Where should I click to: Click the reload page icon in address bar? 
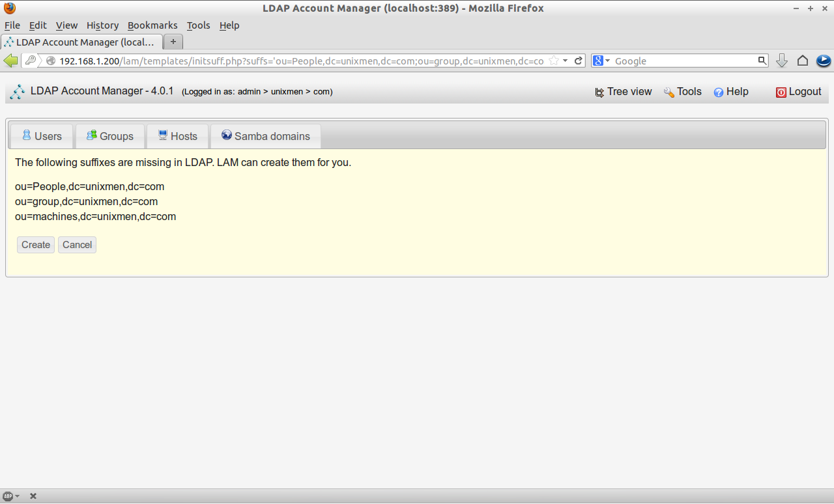(578, 61)
